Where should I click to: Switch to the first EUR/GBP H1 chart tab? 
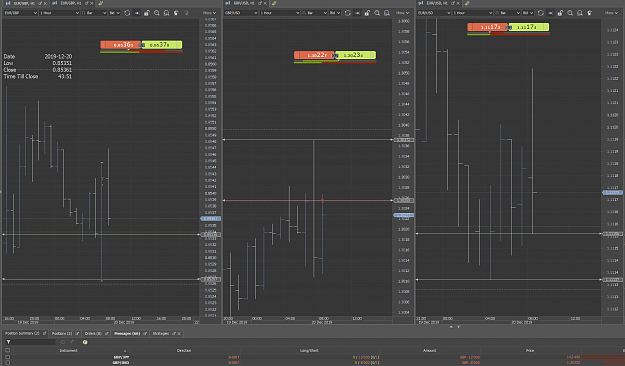[x=24, y=3]
